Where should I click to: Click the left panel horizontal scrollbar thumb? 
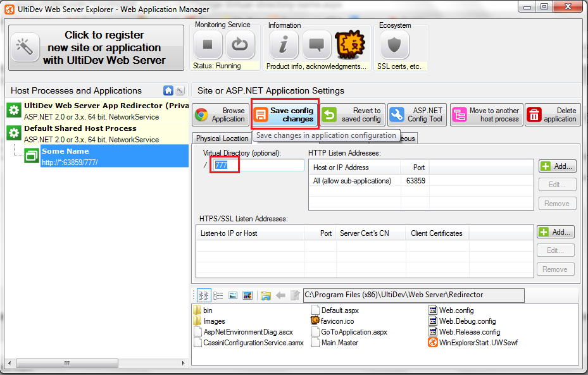67,363
